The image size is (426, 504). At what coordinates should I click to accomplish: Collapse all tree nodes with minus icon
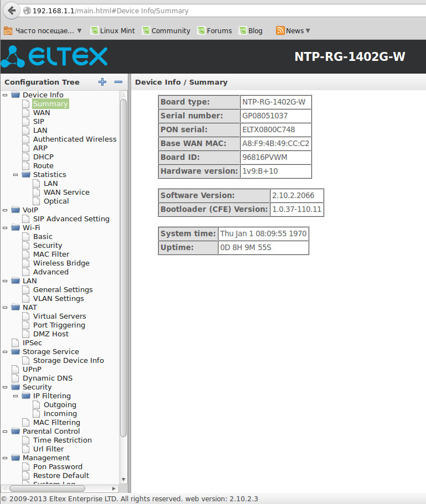(x=118, y=82)
